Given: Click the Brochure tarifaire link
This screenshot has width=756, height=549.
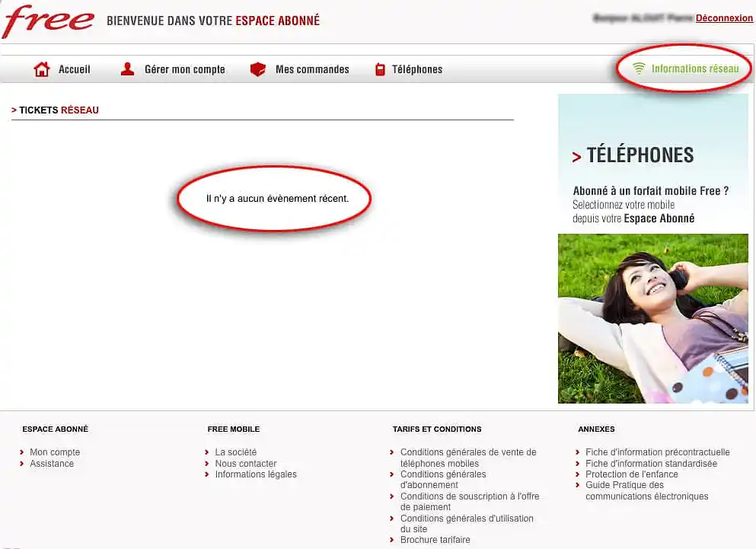Looking at the screenshot, I should pos(434,540).
